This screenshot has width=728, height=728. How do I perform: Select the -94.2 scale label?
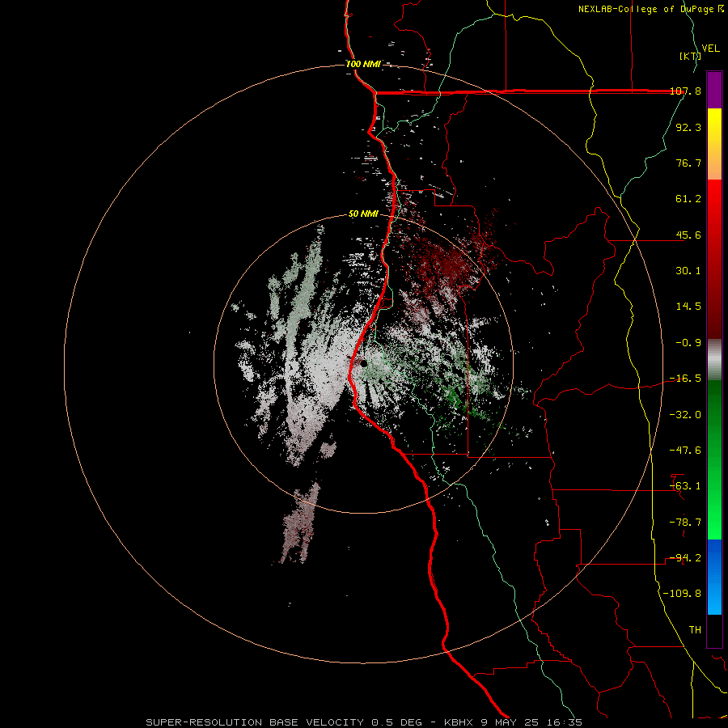(685, 558)
